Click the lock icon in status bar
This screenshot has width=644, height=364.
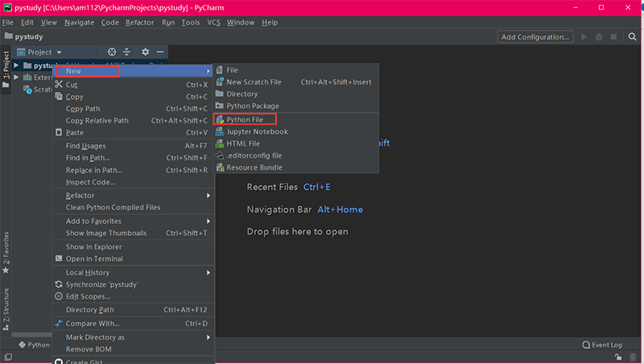click(618, 357)
